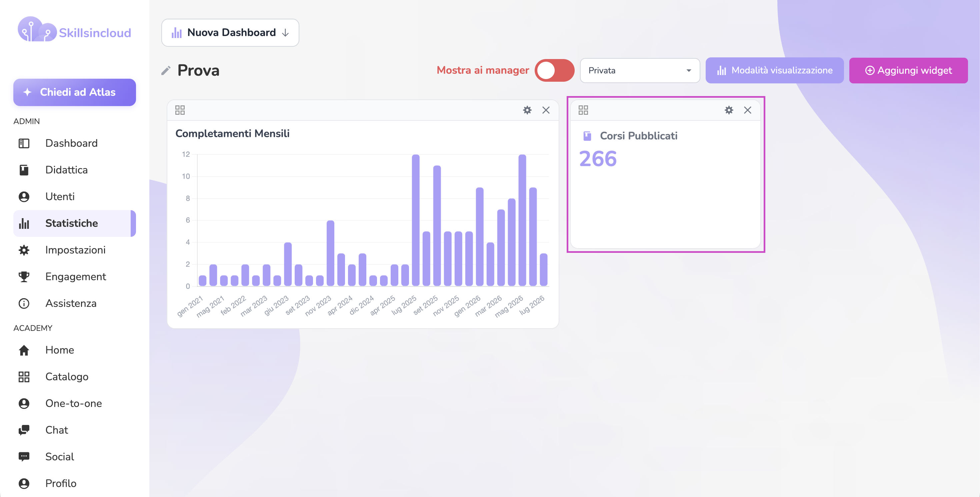This screenshot has height=497, width=980.
Task: Click the Social speech bubble icon
Action: click(24, 457)
